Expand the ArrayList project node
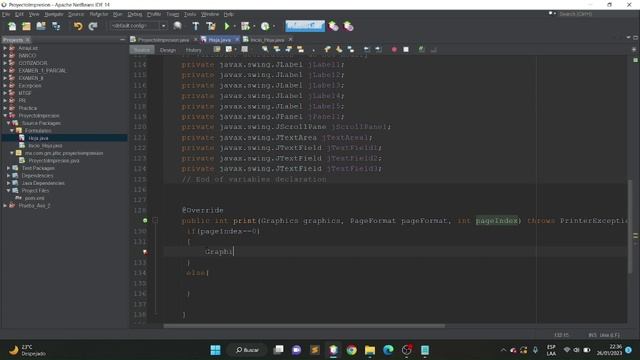This screenshot has width=640, height=360. click(x=5, y=48)
